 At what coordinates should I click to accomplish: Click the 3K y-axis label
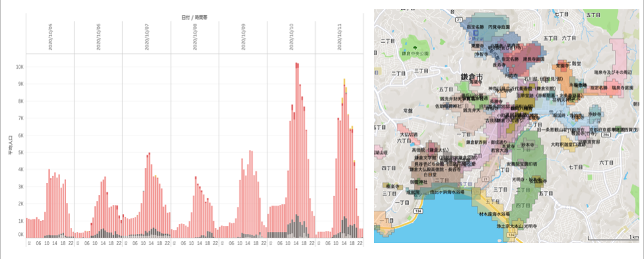(x=20, y=186)
